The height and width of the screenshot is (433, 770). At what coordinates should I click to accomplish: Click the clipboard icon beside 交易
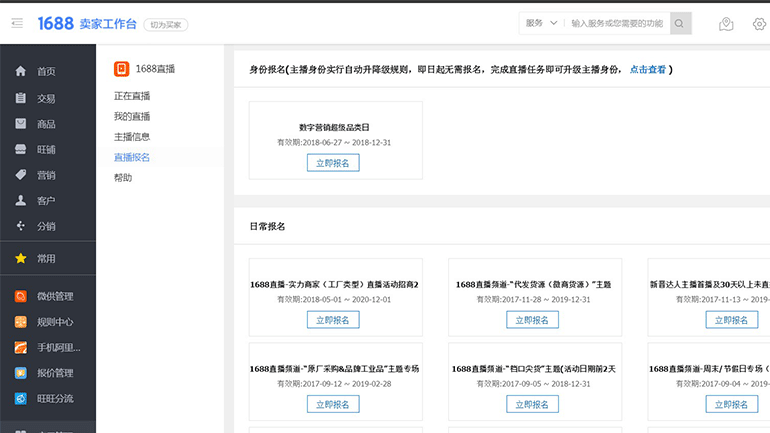(x=21, y=98)
